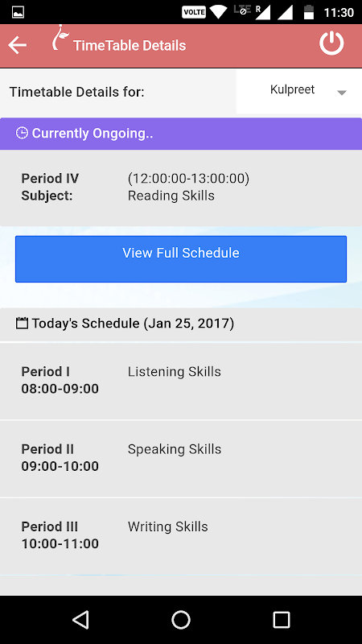The width and height of the screenshot is (362, 644).
Task: Select the Period I Listening Skills row
Action: 181,381
